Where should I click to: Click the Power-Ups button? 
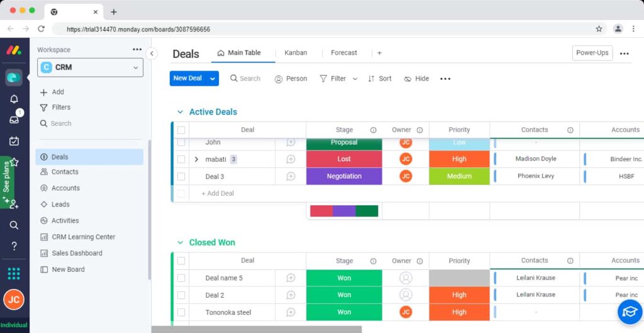click(x=592, y=53)
